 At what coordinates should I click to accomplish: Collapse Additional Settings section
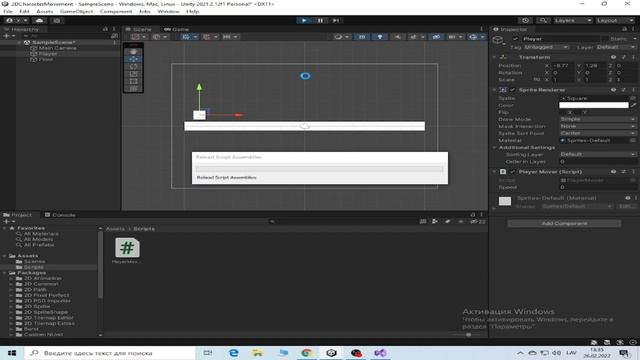pos(494,147)
